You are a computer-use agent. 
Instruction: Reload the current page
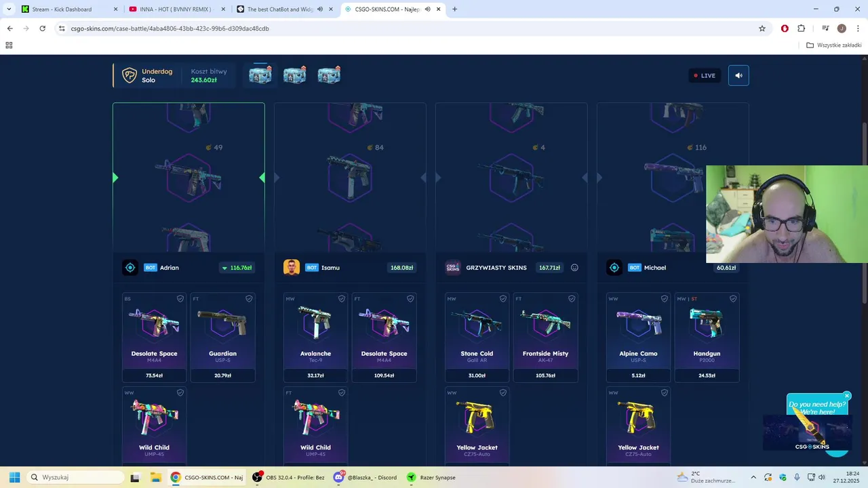click(42, 28)
